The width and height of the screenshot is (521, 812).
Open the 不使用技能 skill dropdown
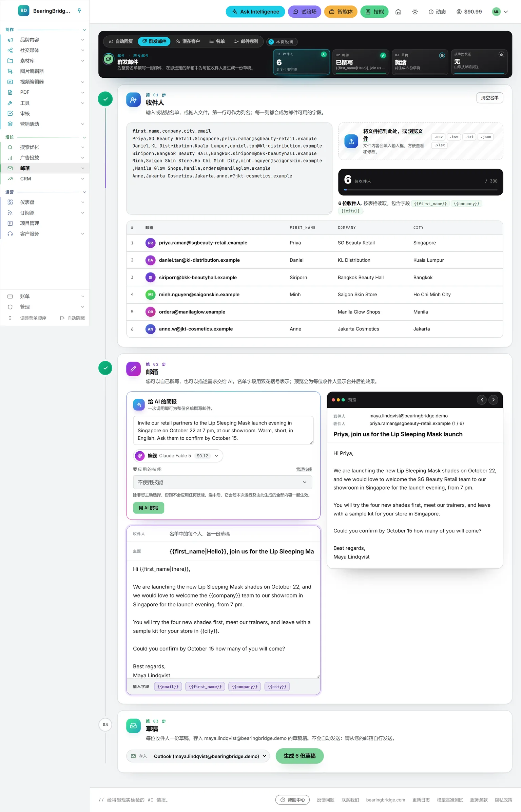pos(223,483)
